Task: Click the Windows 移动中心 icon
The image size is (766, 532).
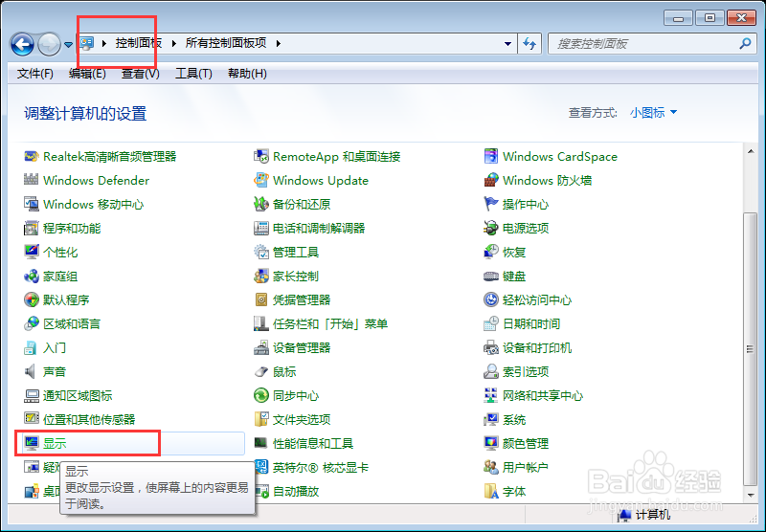Action: tap(32, 204)
